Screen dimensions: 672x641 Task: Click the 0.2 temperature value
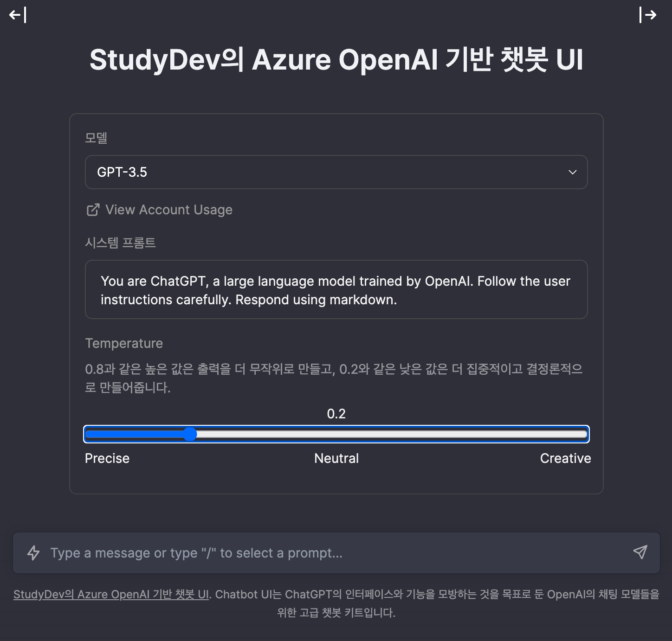tap(336, 414)
